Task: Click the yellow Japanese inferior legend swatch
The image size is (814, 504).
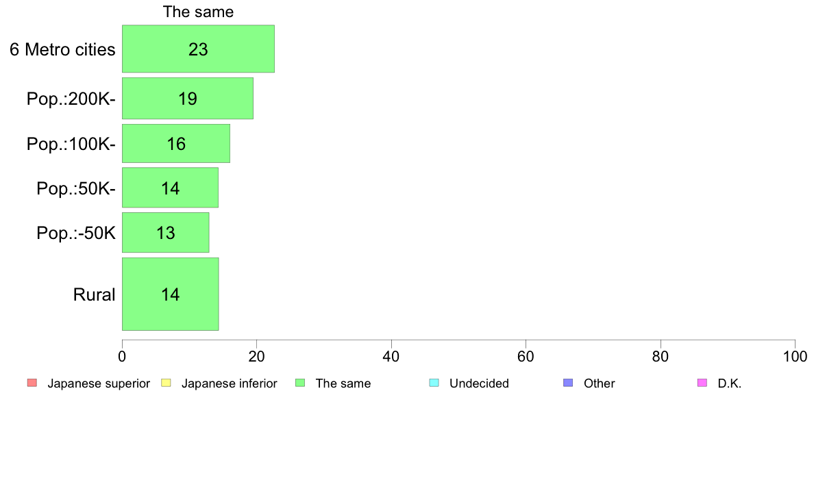Action: coord(166,383)
